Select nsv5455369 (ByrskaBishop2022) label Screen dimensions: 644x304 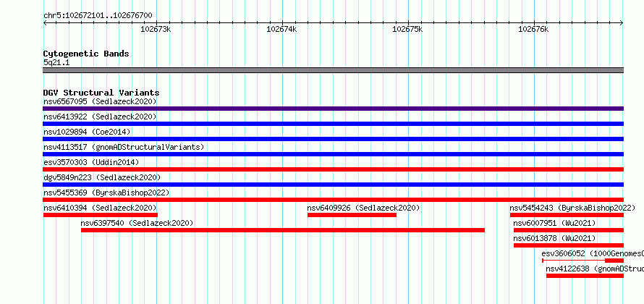click(106, 193)
